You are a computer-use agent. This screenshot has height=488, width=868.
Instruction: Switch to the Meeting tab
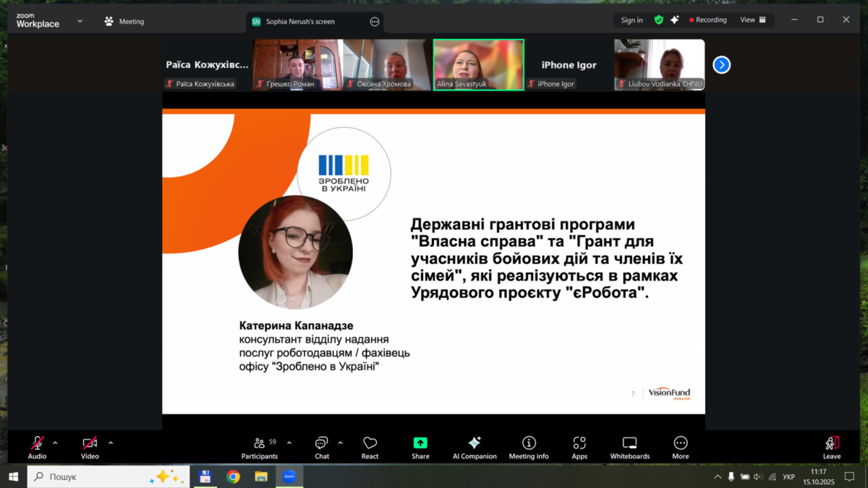(x=124, y=22)
